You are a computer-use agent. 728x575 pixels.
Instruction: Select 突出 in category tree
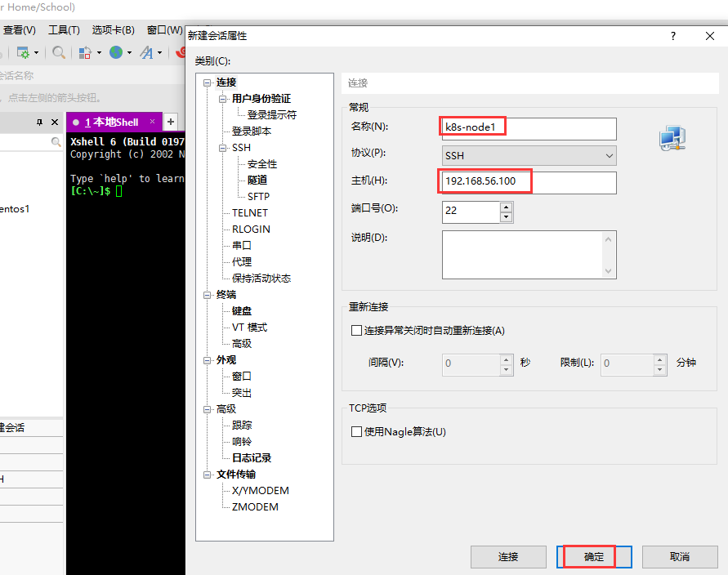(241, 393)
